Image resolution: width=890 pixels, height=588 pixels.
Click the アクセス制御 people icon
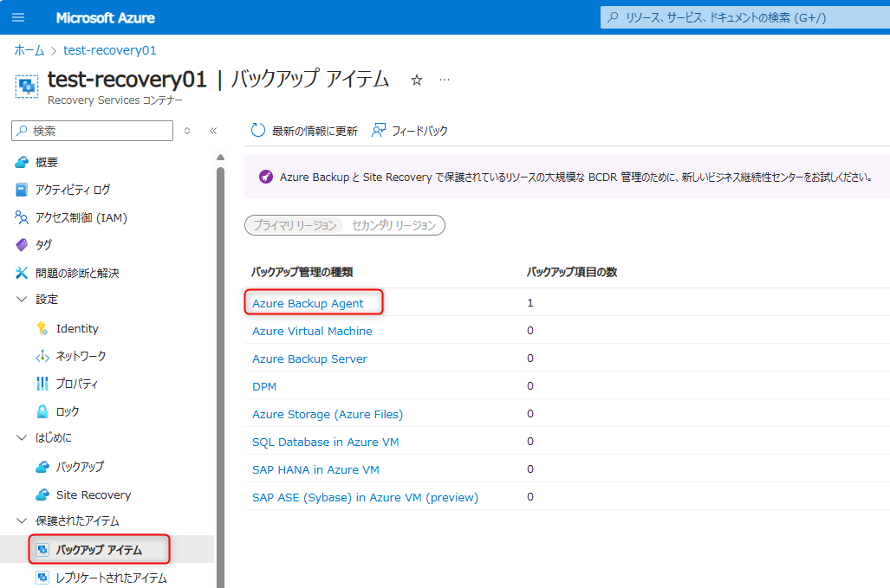point(22,217)
